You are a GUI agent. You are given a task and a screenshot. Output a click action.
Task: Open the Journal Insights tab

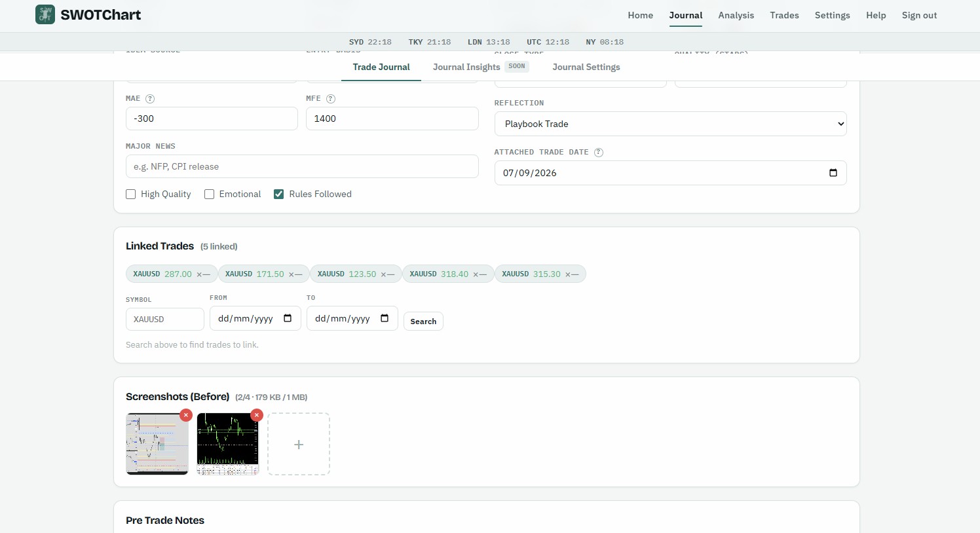pyautogui.click(x=466, y=67)
